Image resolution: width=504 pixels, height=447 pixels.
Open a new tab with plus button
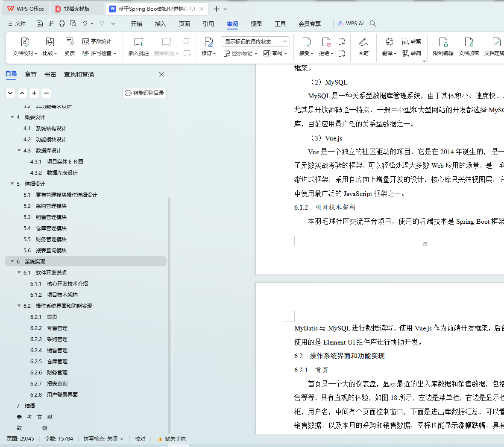point(217,9)
